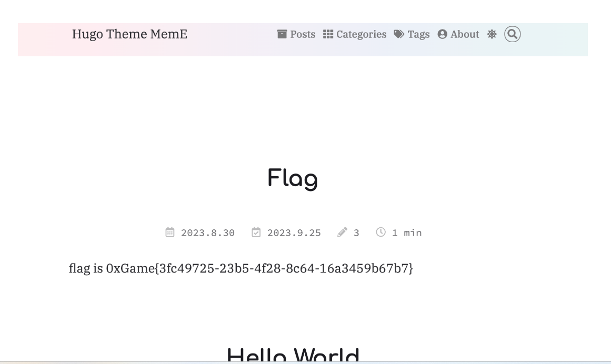The width and height of the screenshot is (611, 364).
Task: Click the Tags label icon
Action: [x=399, y=34]
